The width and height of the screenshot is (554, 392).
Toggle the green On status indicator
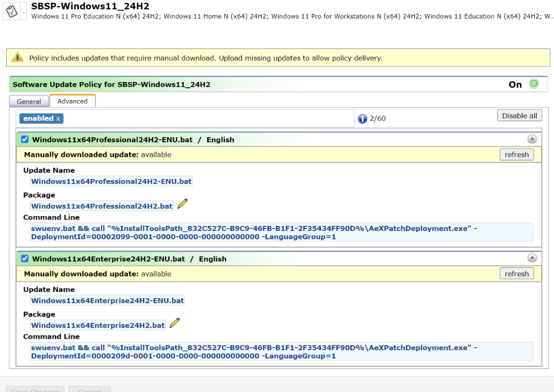(x=534, y=84)
